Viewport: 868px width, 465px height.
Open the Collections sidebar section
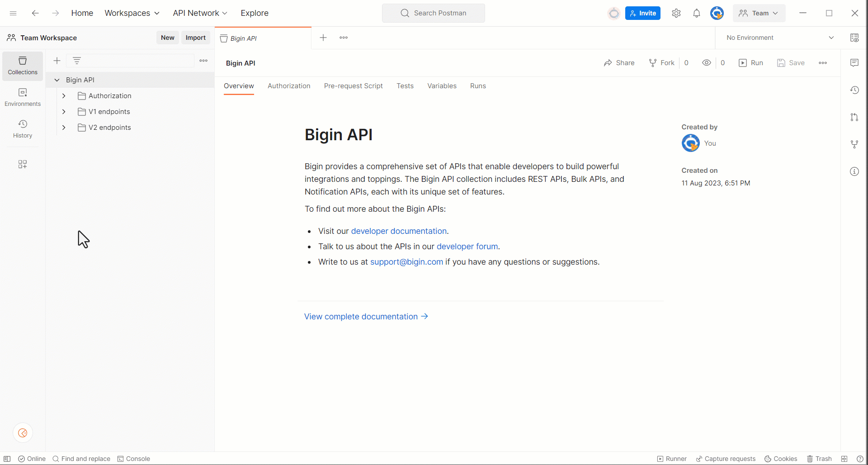point(23,66)
